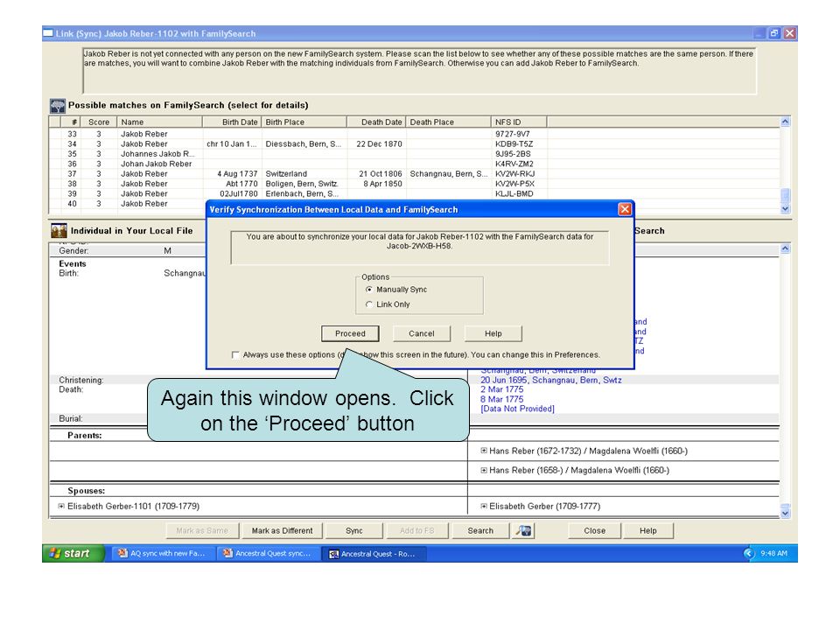Open Help in the Verify Synchronization dialog
Screen dimensions: 840x630
[493, 333]
